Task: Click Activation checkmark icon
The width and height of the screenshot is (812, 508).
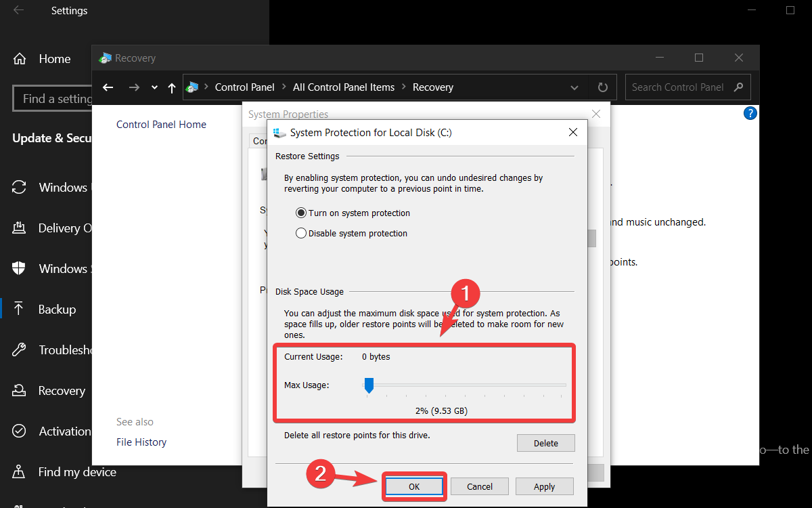Action: click(20, 431)
